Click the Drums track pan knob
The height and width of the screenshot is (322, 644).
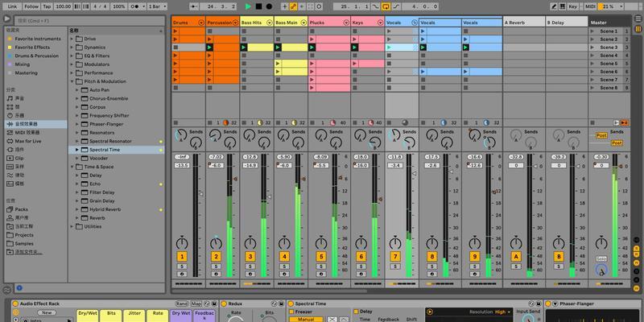click(x=182, y=243)
